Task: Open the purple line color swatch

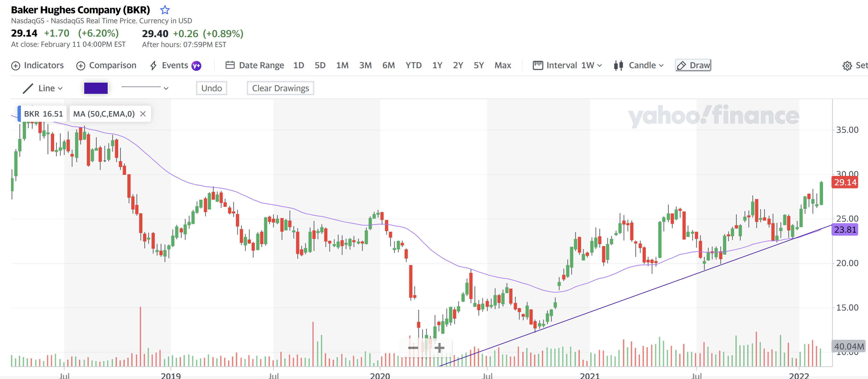Action: 96,88
